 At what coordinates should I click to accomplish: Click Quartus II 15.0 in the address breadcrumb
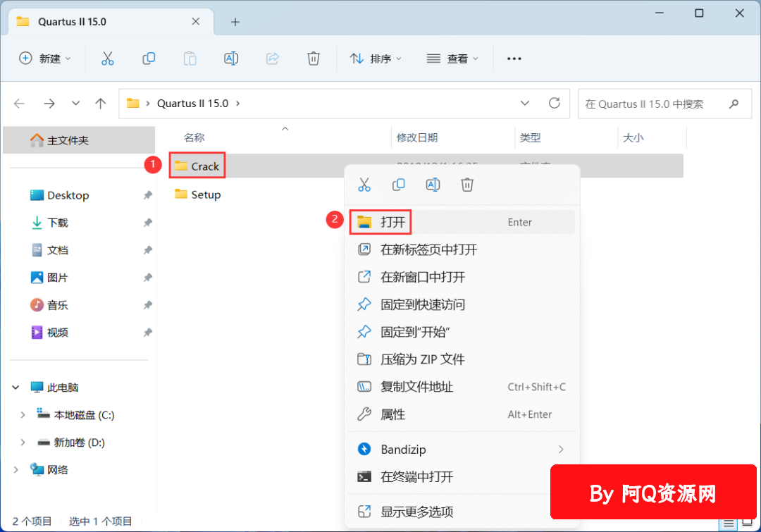(x=192, y=104)
